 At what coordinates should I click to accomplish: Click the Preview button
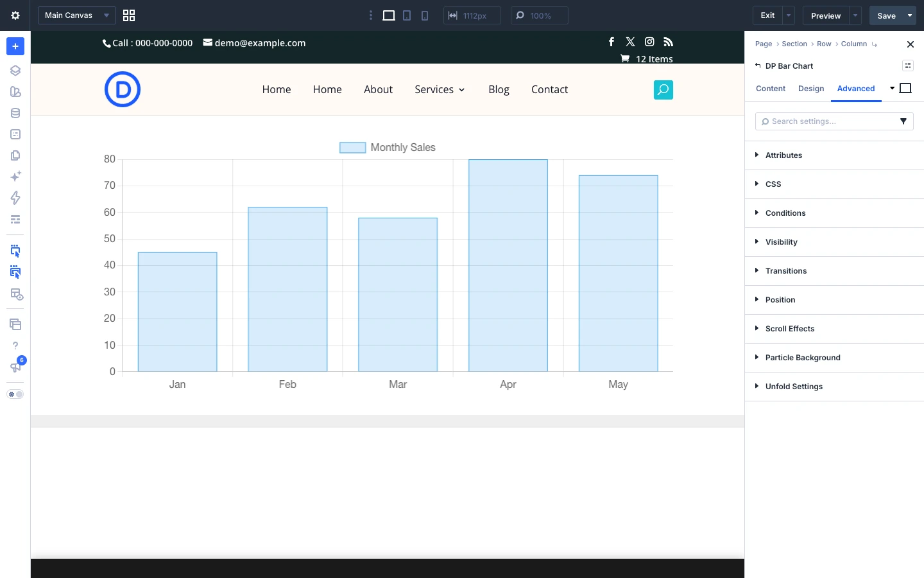(x=826, y=15)
